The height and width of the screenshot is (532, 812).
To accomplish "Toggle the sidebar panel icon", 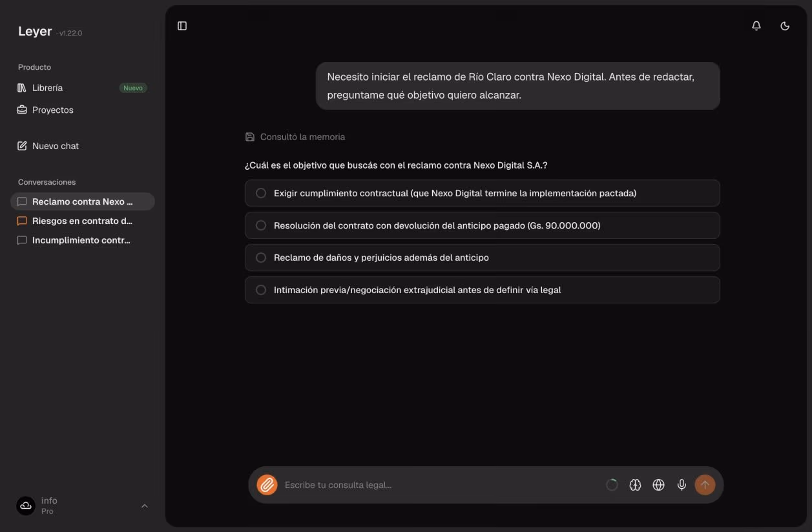I will 182,26.
